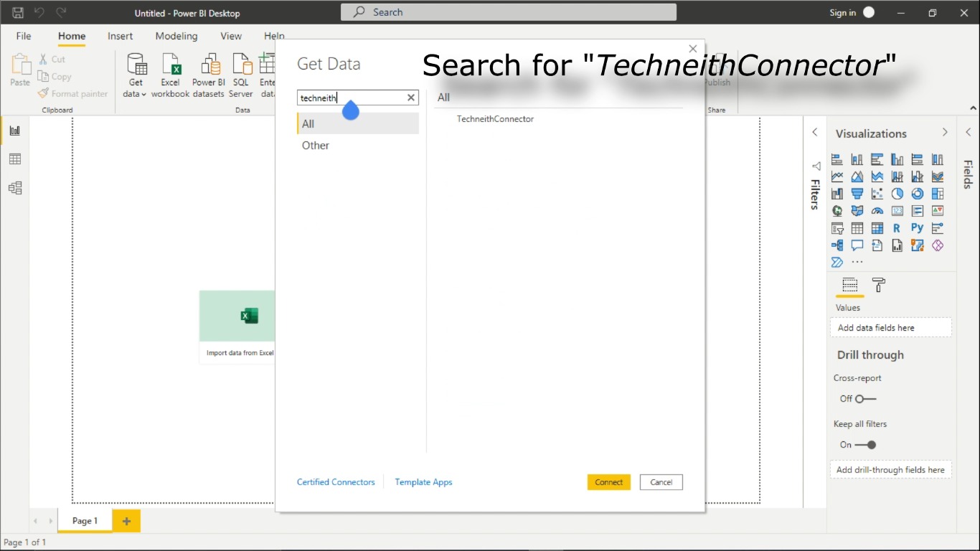Choose the matrix visual

tap(877, 228)
